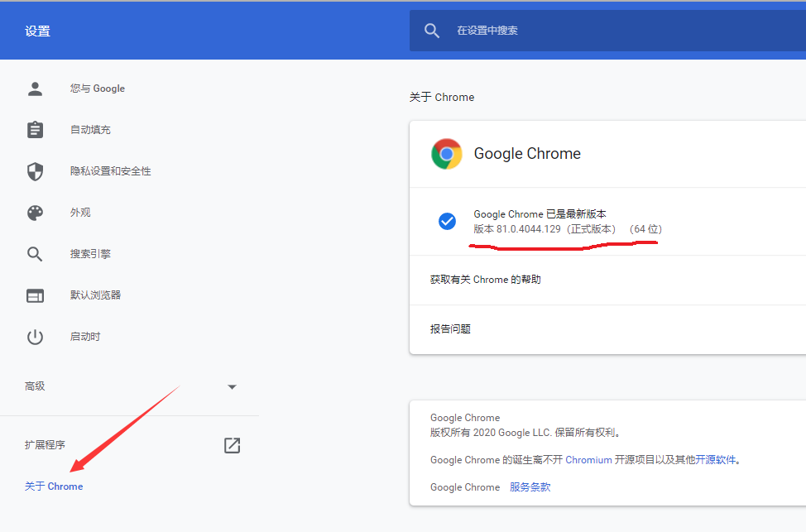
Task: Open 扩展程序 from the sidebar
Action: (x=45, y=444)
